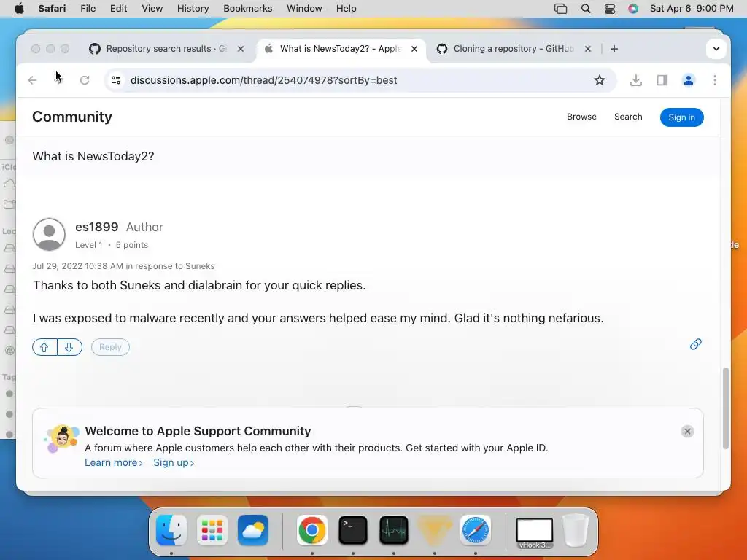Screen dimensions: 747x560
Task: Click the page vertical scrollbar
Action: click(x=725, y=408)
